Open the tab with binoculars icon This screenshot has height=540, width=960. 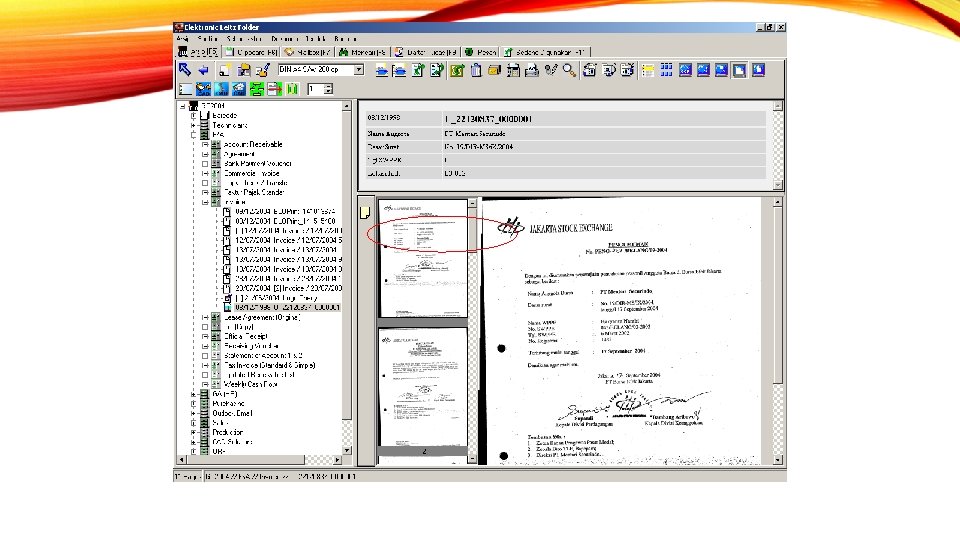pos(362,53)
